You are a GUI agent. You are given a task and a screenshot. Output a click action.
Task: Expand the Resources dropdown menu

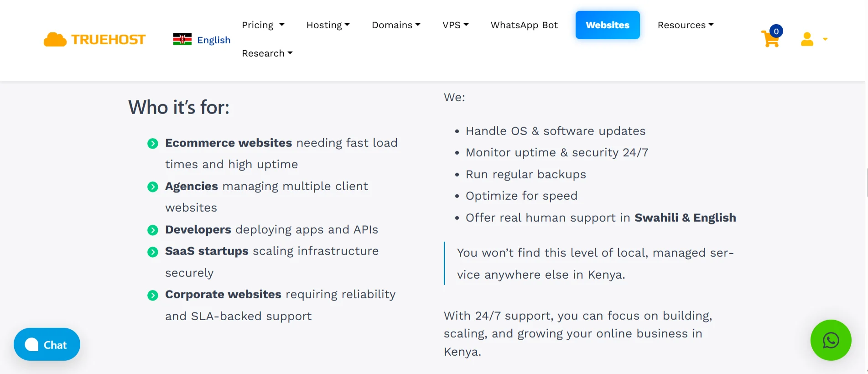[x=686, y=25]
